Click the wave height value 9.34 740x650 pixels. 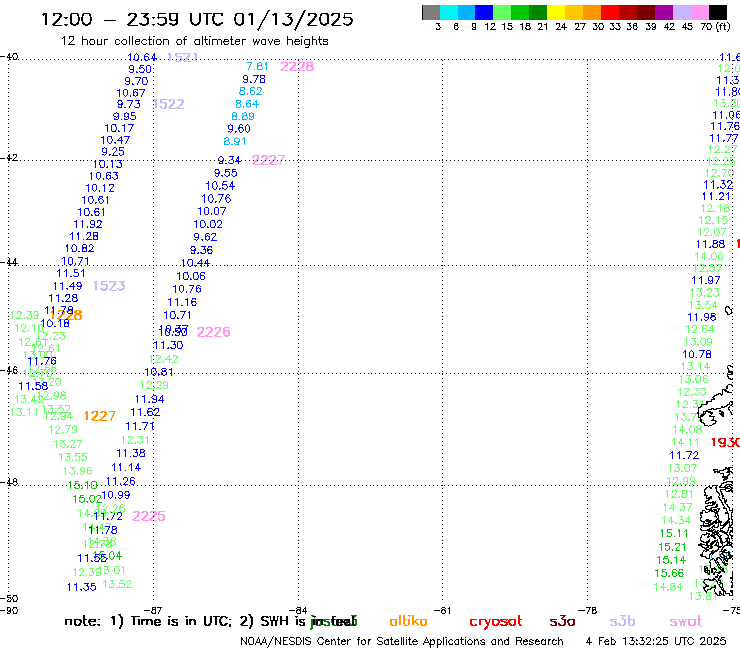click(x=229, y=160)
